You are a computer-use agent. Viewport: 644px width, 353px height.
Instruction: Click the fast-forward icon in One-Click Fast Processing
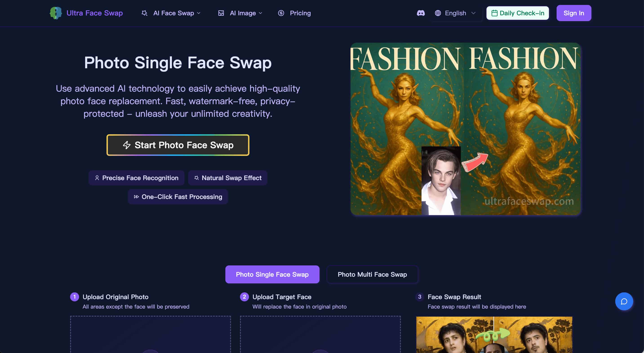click(136, 197)
